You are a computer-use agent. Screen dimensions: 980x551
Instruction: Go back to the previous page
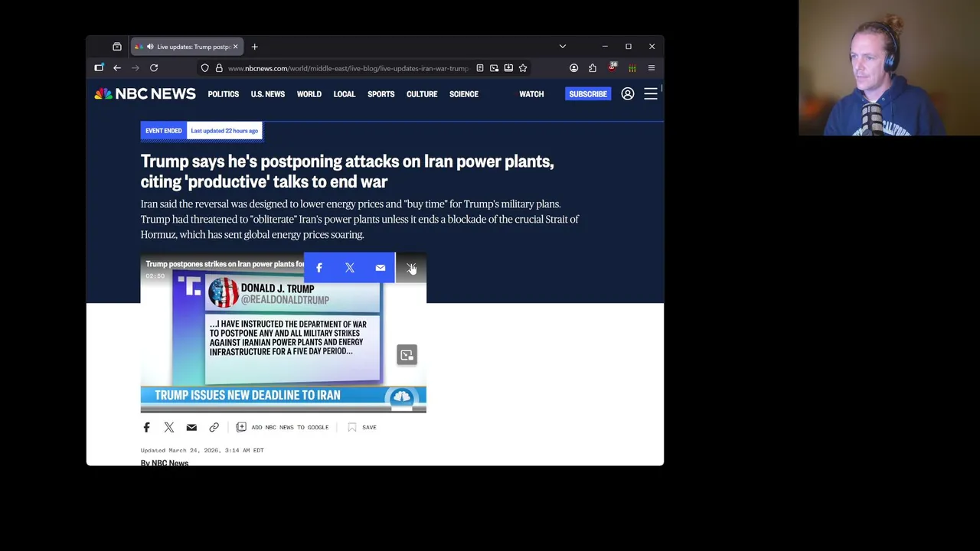[x=117, y=68]
